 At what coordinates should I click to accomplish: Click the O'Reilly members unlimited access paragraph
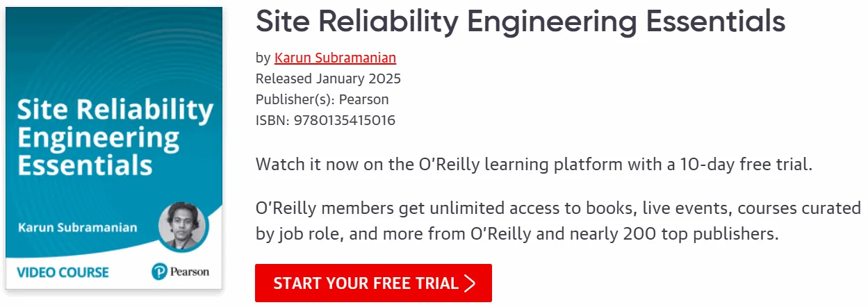coord(558,221)
